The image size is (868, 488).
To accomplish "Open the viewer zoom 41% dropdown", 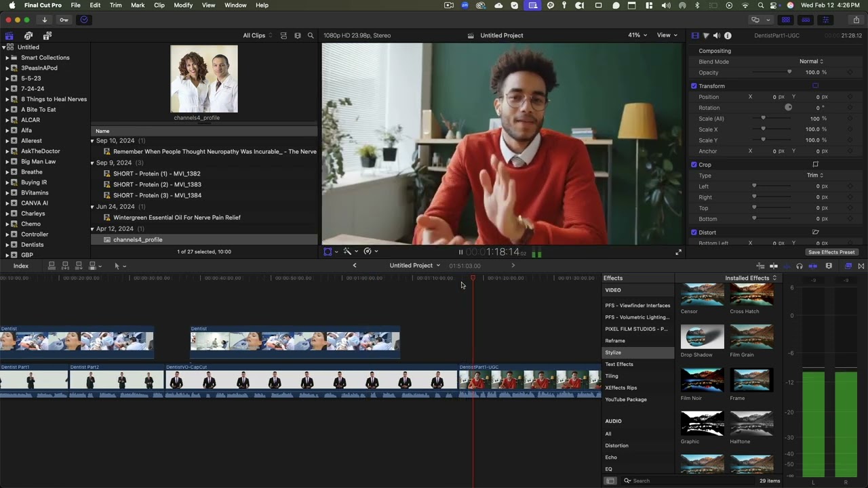I will (x=637, y=35).
